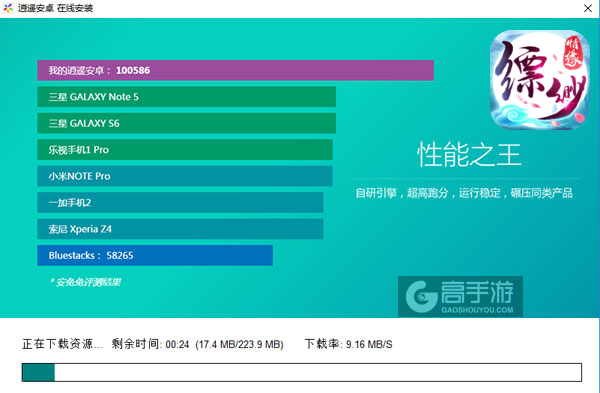The height and width of the screenshot is (393, 600).
Task: Click the colorful installer logo in title bar
Action: (8, 8)
